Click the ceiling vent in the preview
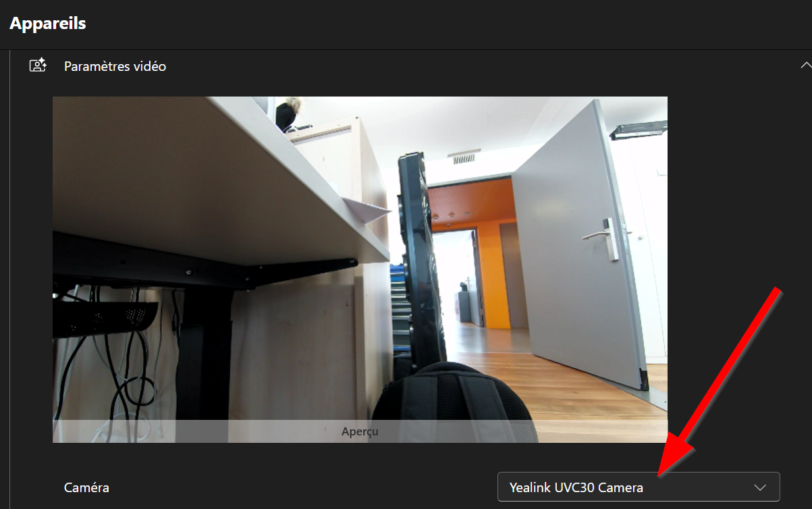The image size is (812, 509). pyautogui.click(x=464, y=157)
